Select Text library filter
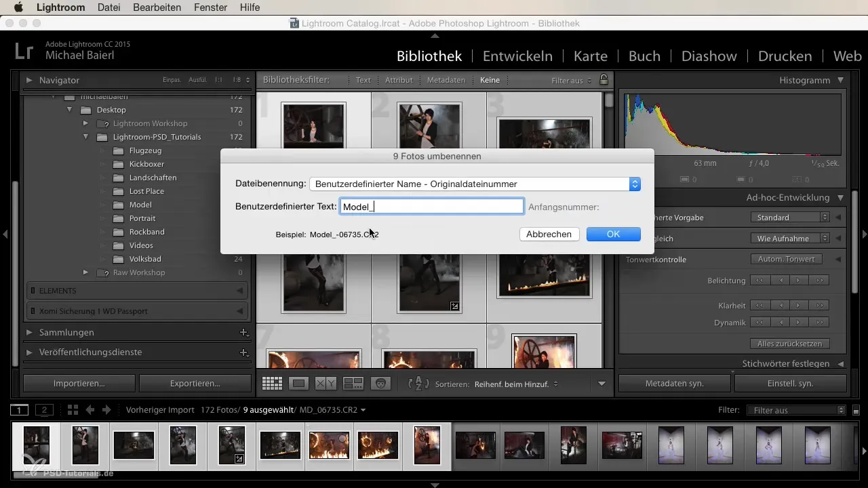868x488 pixels. (363, 80)
